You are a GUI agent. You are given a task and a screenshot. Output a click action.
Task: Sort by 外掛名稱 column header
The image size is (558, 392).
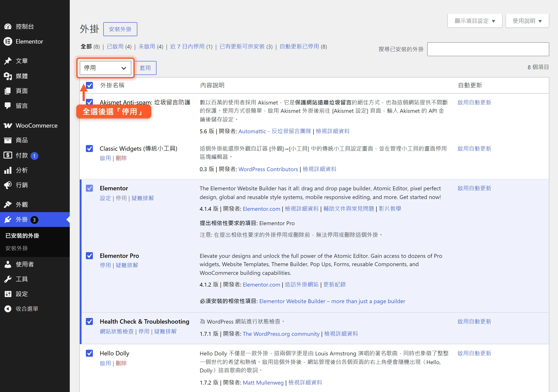112,85
